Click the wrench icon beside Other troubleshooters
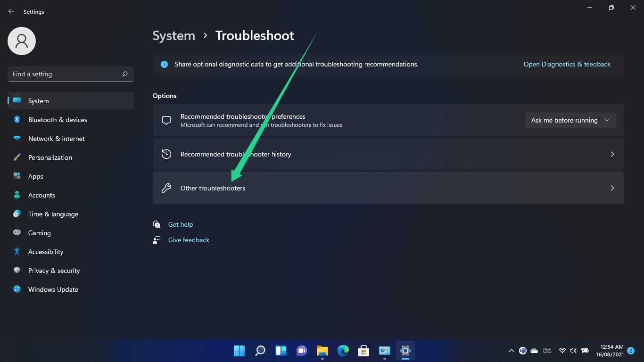 coord(166,188)
